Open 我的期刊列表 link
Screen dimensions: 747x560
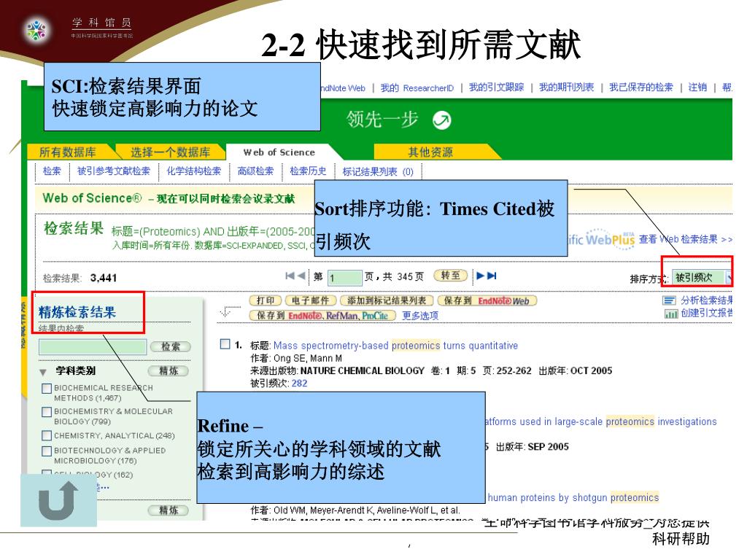566,87
